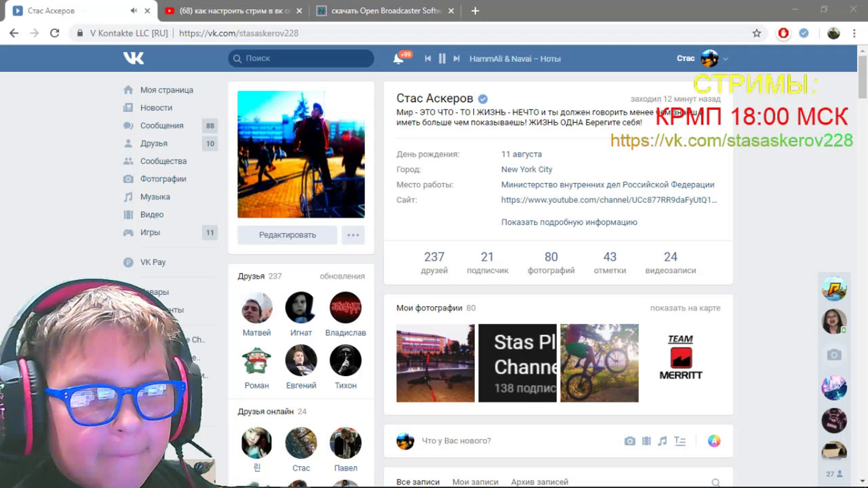Click the Поиск search field
Screen dimensions: 868x488
point(301,58)
